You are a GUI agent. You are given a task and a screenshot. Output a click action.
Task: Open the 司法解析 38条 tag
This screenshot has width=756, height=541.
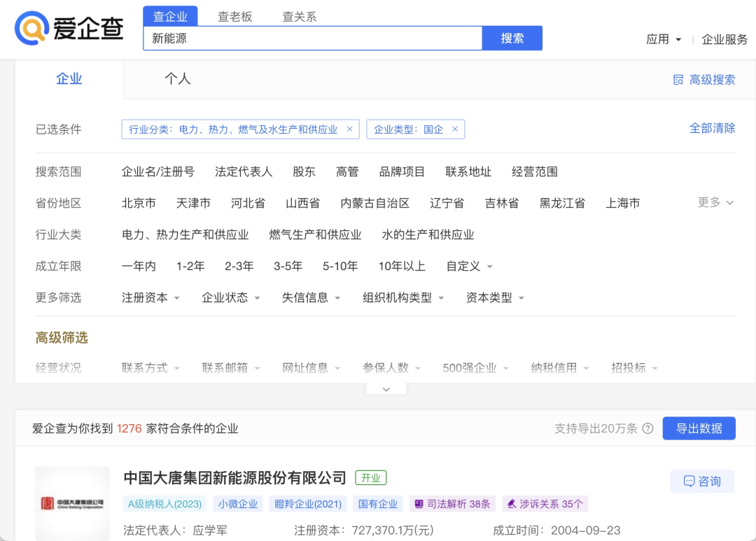pyautogui.click(x=452, y=504)
